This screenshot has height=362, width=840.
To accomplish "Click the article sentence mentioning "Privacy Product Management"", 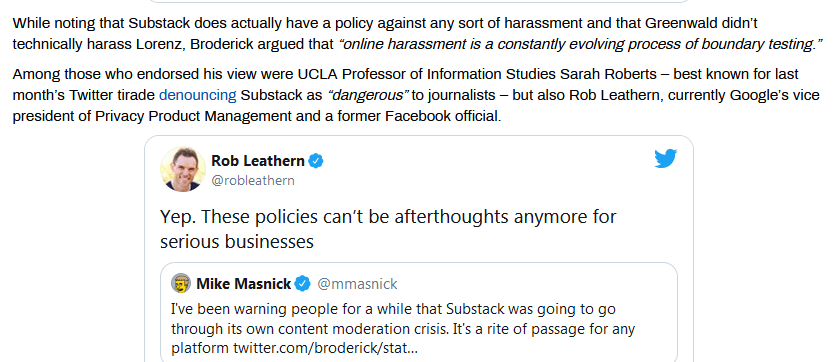I will (x=257, y=116).
